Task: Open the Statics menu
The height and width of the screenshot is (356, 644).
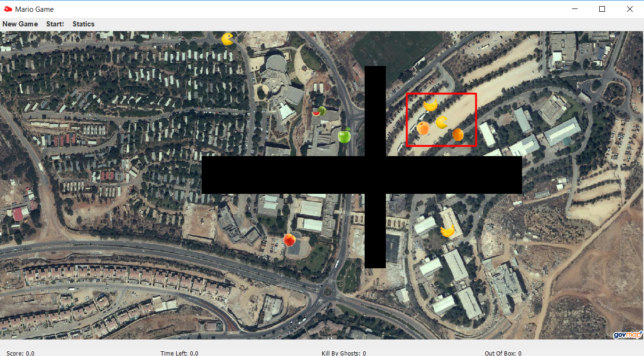Action: point(83,24)
